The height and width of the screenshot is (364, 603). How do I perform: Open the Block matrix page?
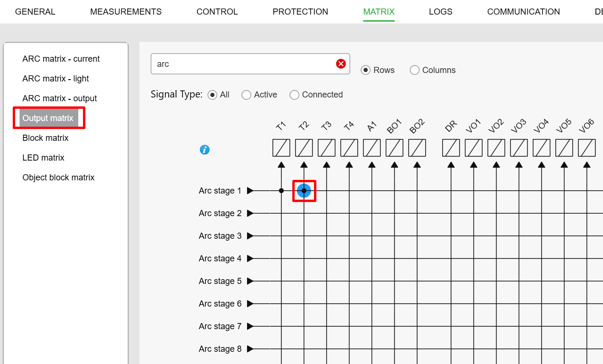point(46,138)
